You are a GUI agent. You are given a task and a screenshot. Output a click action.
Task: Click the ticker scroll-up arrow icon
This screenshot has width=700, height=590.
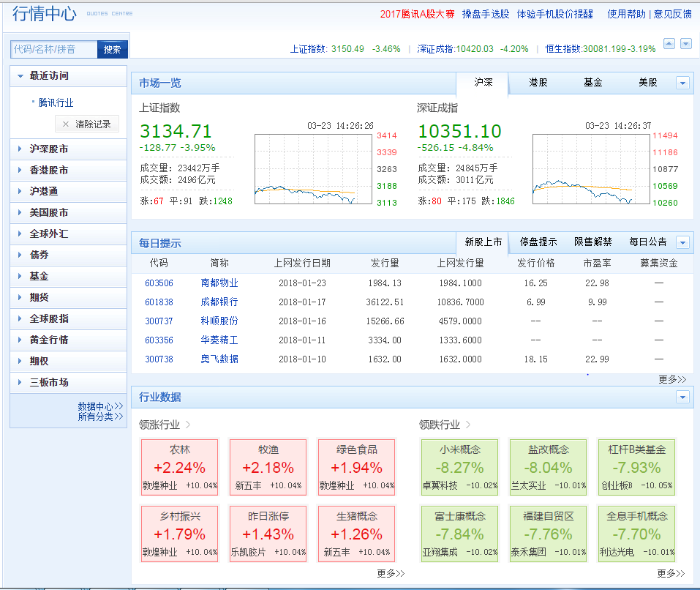pos(669,44)
